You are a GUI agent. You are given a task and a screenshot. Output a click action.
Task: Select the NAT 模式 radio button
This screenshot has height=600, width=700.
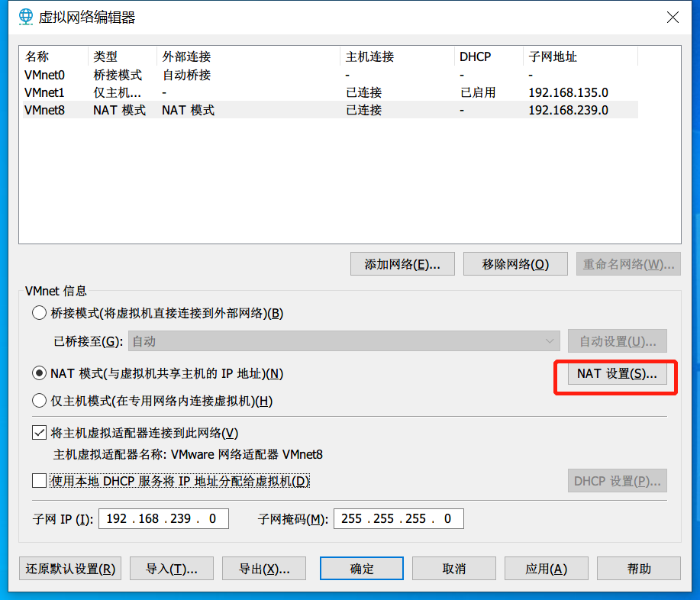click(x=39, y=373)
